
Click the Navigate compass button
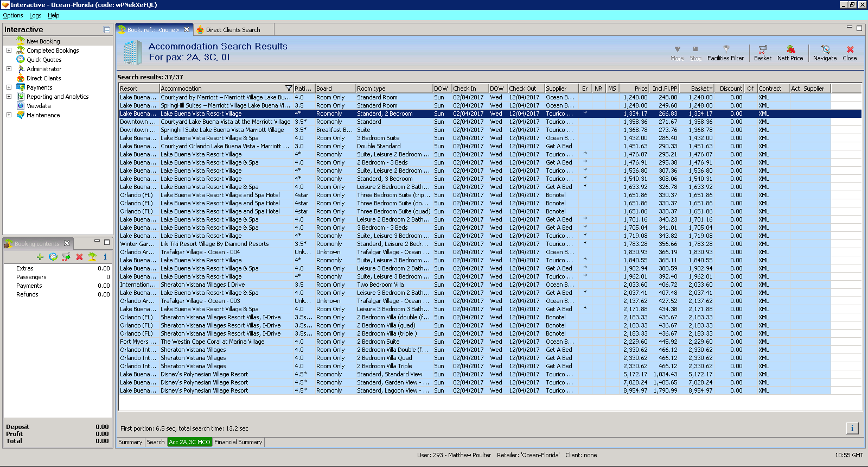(825, 53)
